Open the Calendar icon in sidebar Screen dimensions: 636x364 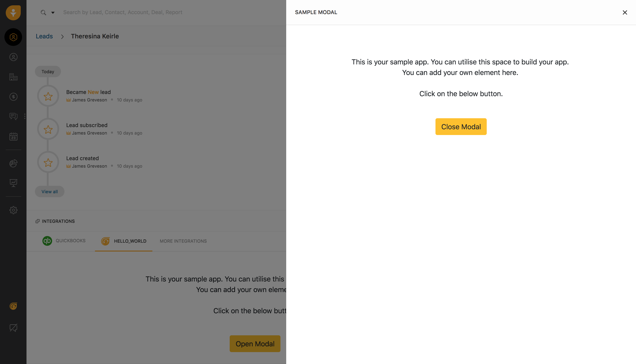point(13,137)
